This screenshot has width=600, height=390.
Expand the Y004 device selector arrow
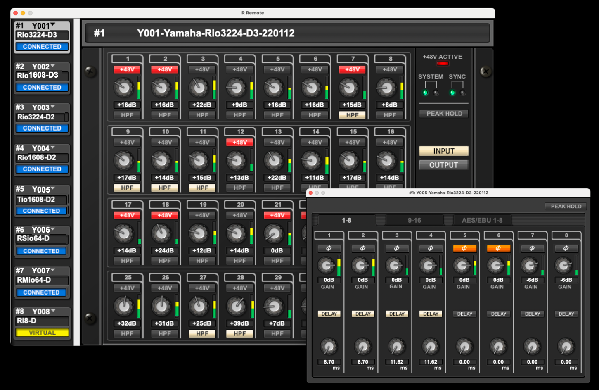pos(53,147)
